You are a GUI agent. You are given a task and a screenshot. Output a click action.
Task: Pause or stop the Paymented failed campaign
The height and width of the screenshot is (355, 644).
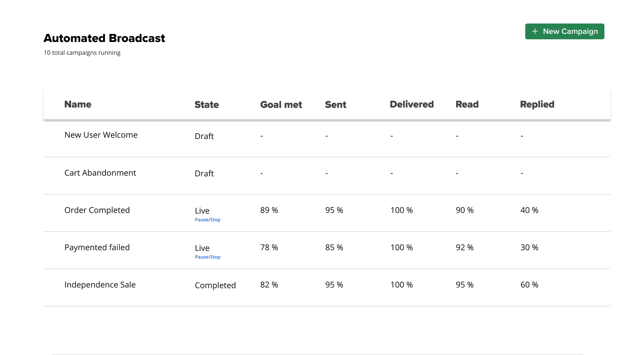(x=208, y=257)
